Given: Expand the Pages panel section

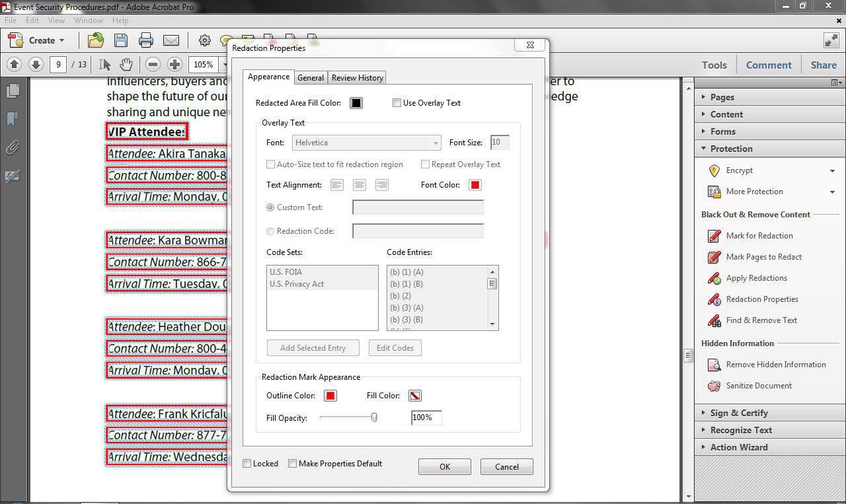Looking at the screenshot, I should point(770,97).
